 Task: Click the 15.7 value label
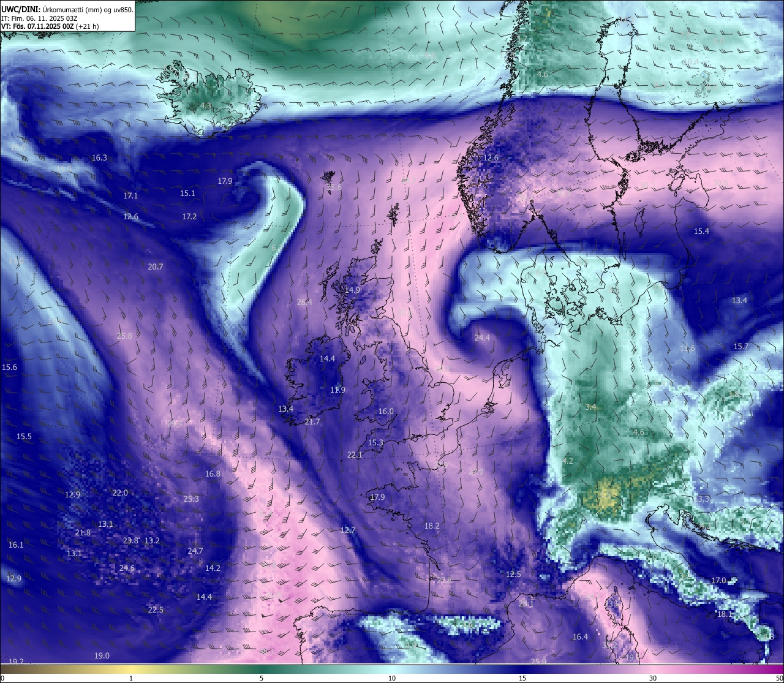741,346
